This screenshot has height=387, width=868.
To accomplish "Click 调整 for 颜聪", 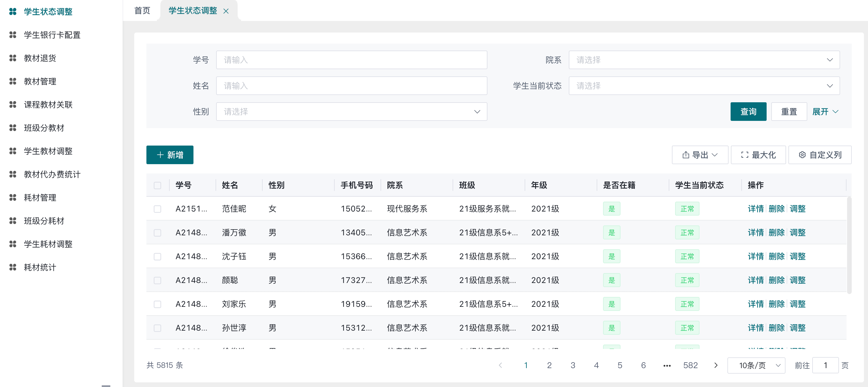I will point(798,280).
